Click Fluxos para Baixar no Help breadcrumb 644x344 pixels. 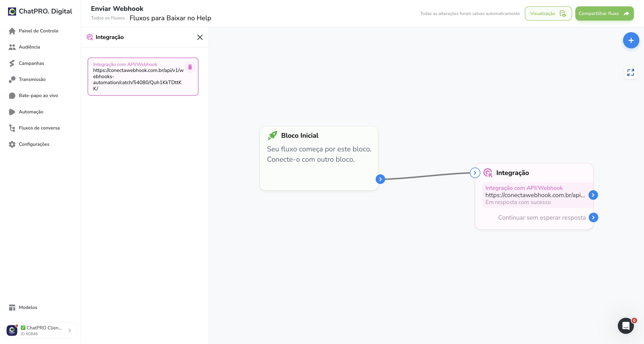(x=170, y=18)
